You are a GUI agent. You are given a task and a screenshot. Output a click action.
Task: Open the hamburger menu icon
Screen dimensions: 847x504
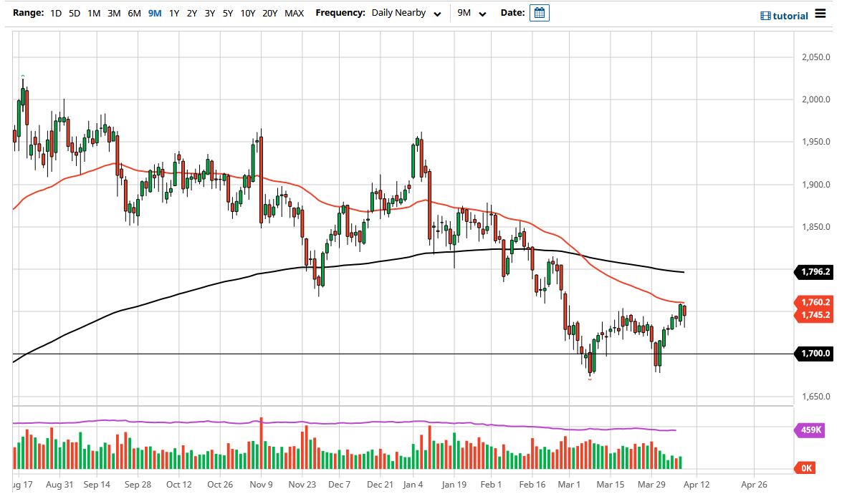(x=820, y=14)
